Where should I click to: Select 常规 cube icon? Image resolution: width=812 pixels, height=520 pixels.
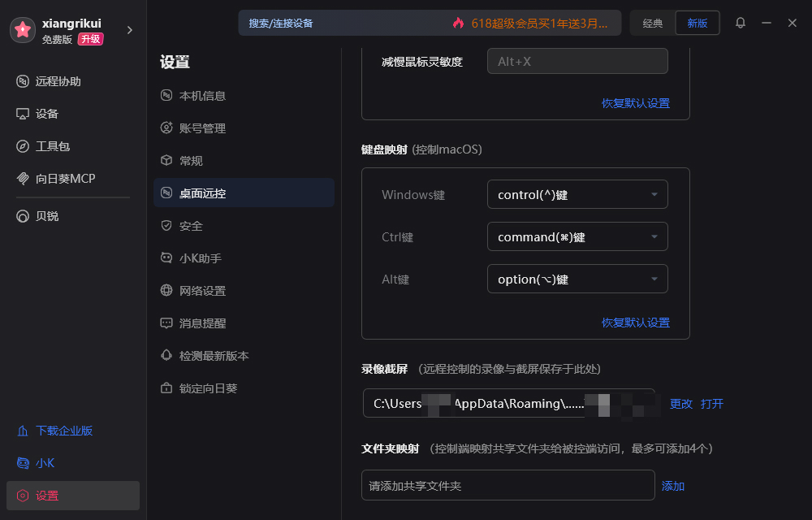[166, 161]
